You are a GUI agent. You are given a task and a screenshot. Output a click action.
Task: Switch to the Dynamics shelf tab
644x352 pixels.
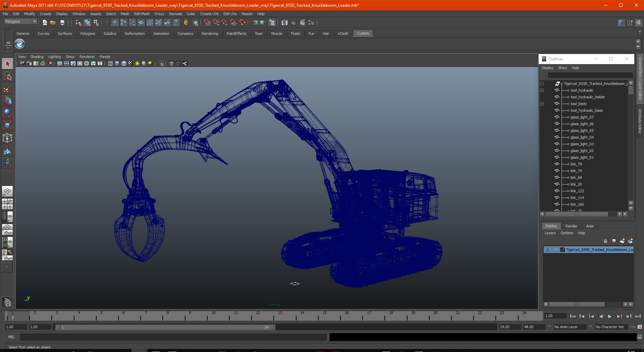(185, 34)
